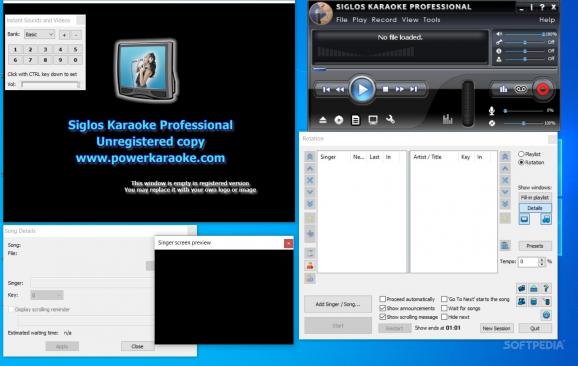Screen dimensions: 578x366
Task: Check the Hide next option
Action: pyautogui.click(x=444, y=317)
